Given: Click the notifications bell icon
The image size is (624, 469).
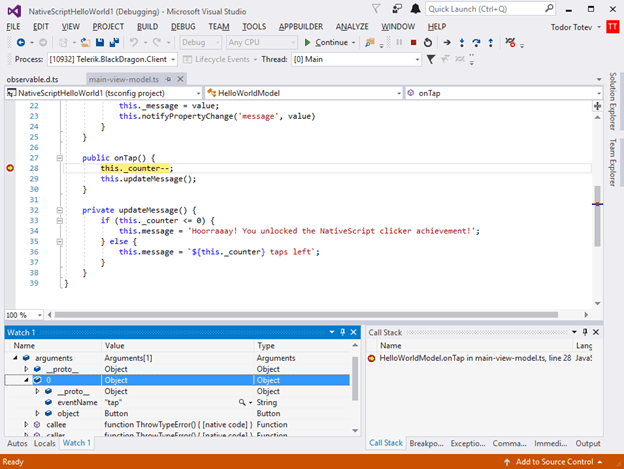Looking at the screenshot, I should coord(415,9).
